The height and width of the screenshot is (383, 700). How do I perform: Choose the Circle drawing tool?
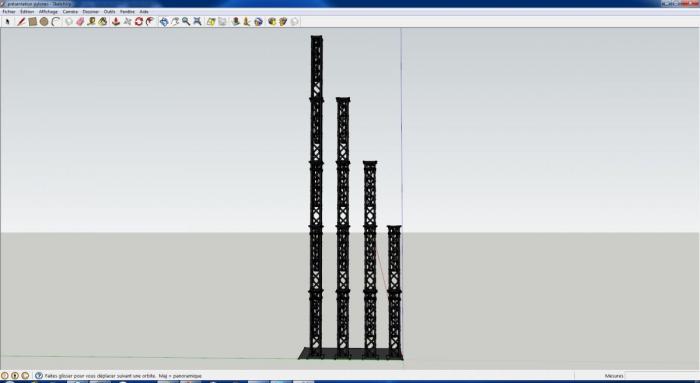44,21
